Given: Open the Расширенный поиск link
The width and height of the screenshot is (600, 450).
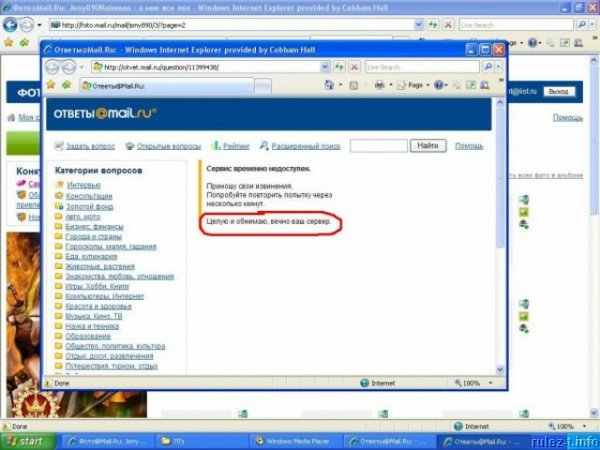Looking at the screenshot, I should 303,146.
